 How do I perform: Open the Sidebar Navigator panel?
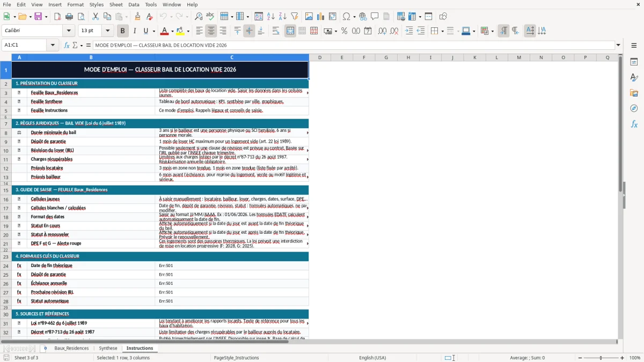(x=634, y=108)
